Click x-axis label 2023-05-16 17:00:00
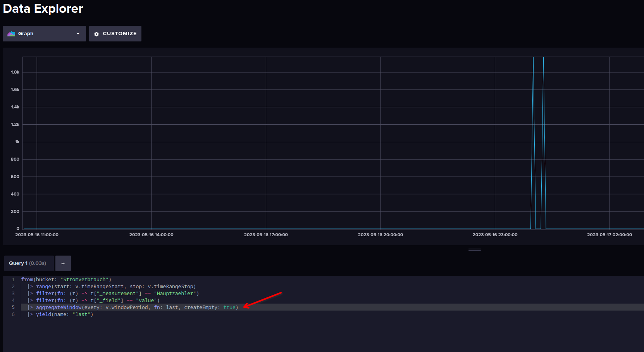This screenshot has height=352, width=644. (266, 235)
